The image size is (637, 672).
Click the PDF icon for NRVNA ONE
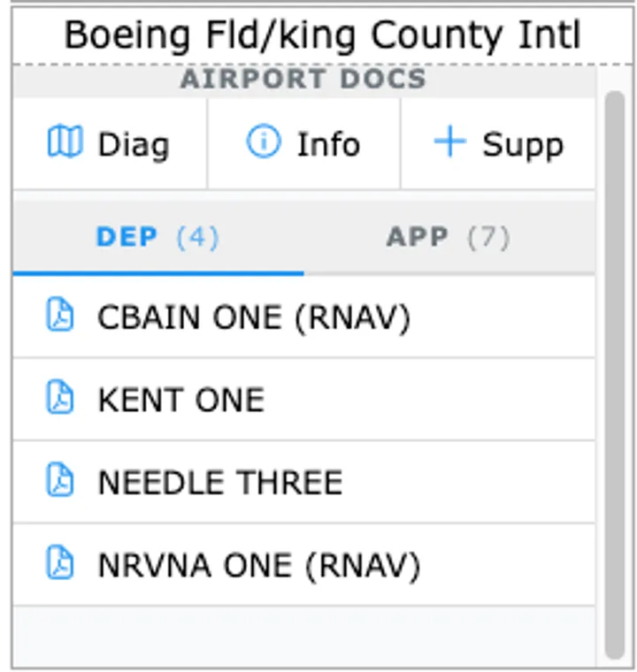(x=60, y=564)
